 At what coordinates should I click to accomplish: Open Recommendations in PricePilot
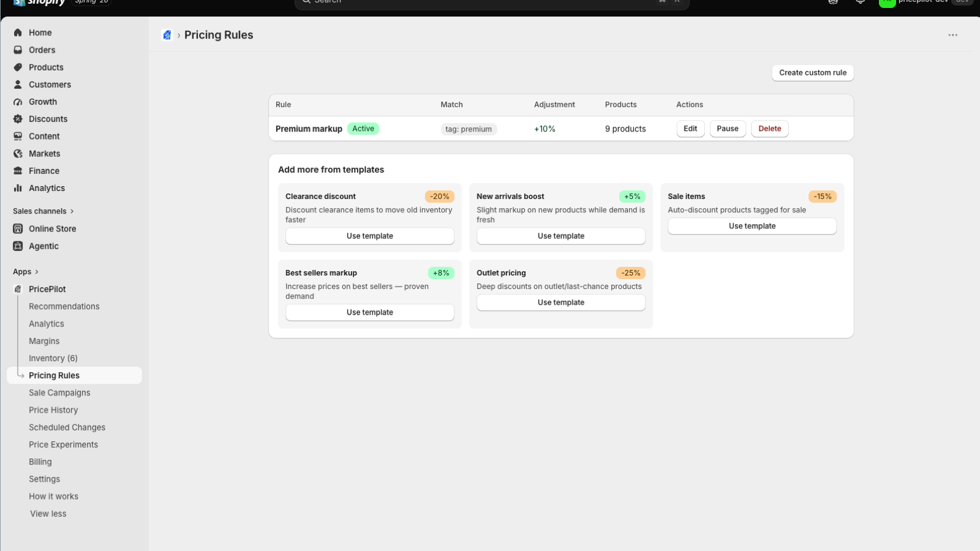tap(64, 306)
